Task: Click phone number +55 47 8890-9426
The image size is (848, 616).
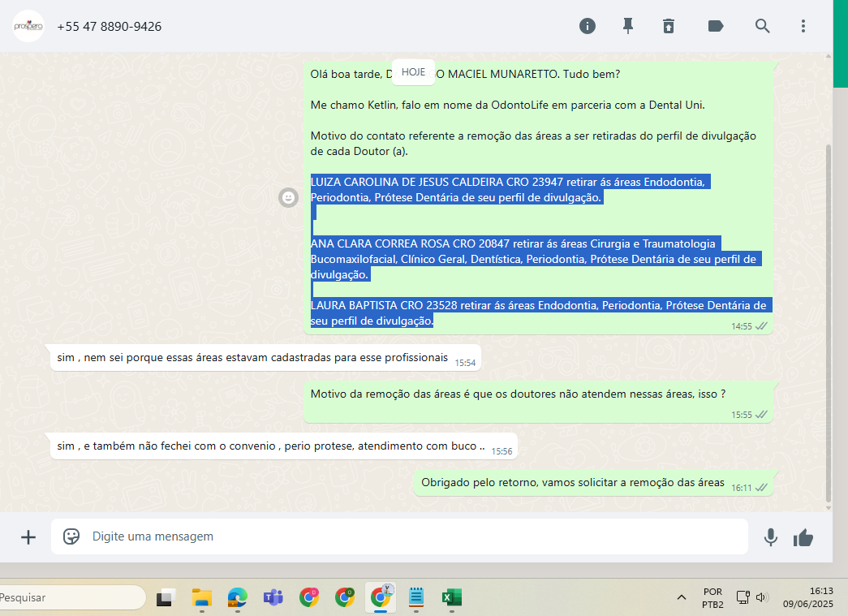Action: coord(110,27)
